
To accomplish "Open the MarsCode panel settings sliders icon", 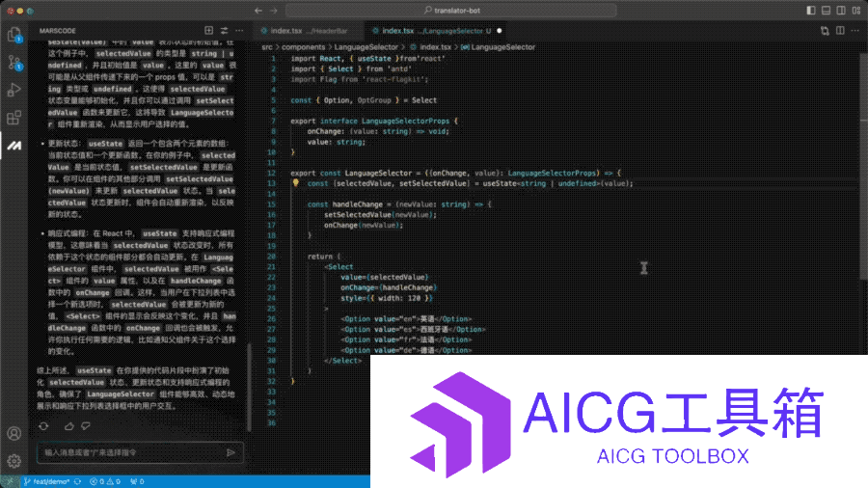I will click(x=224, y=31).
